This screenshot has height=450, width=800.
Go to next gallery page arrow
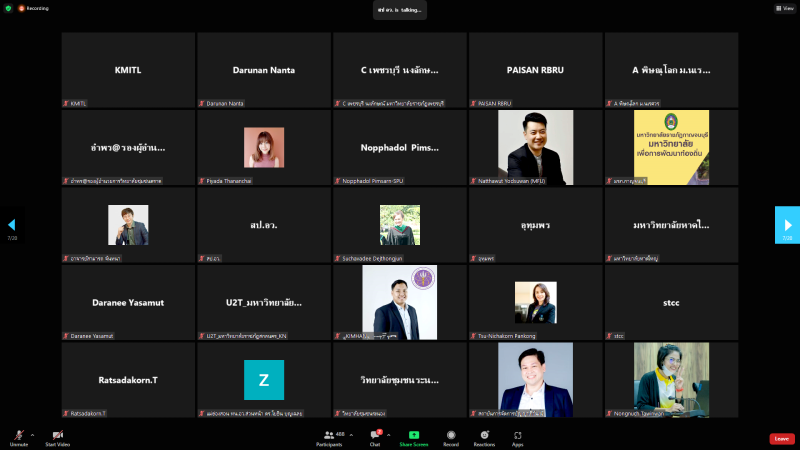pyautogui.click(x=787, y=225)
